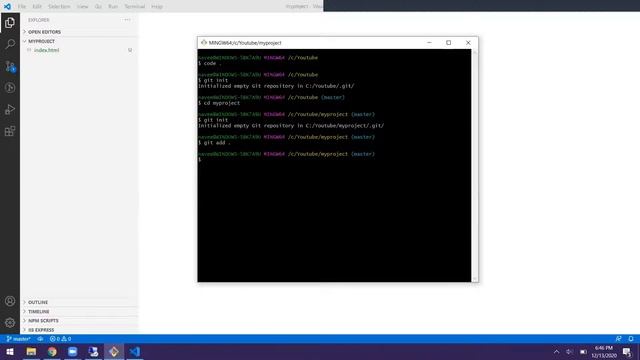
Task: Switch to Visual Studio Code taskbar icon
Action: (135, 351)
